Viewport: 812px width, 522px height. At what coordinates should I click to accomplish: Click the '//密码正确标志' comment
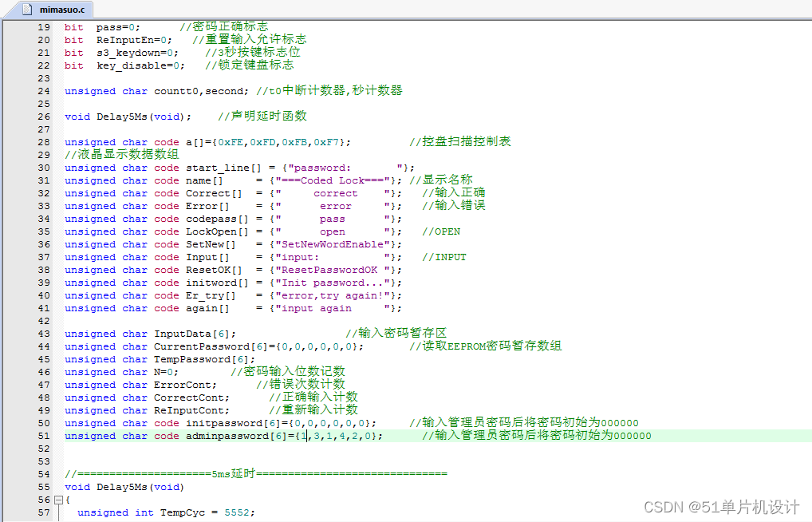coord(223,26)
